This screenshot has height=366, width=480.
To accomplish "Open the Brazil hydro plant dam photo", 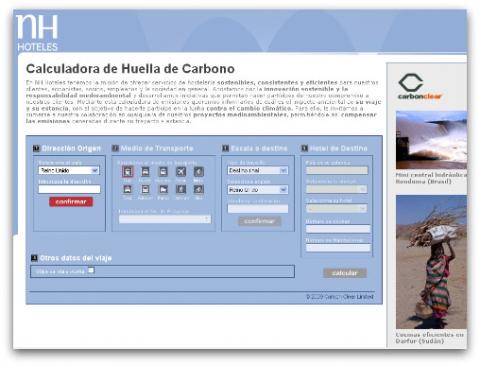I will (431, 140).
